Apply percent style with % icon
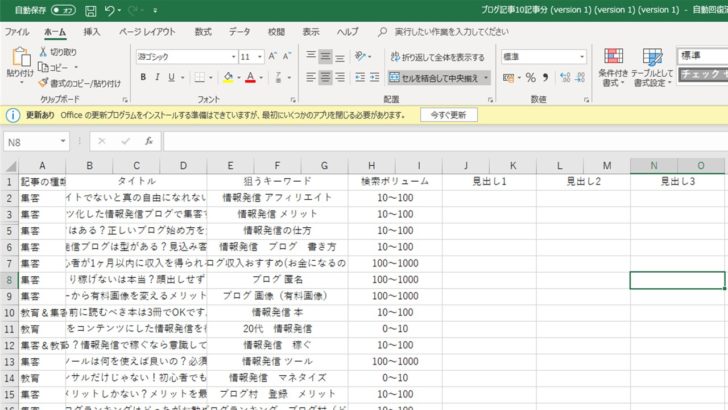Screen dimensions: 728x410 coord(531,78)
